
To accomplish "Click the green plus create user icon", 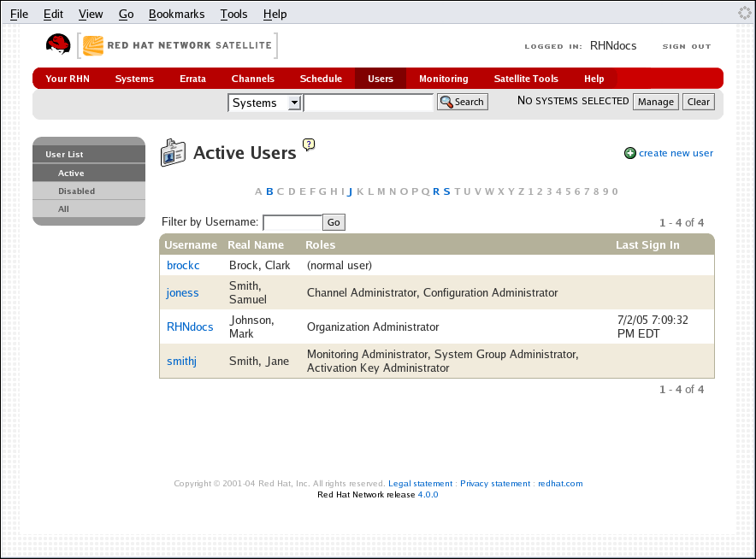I will click(630, 153).
